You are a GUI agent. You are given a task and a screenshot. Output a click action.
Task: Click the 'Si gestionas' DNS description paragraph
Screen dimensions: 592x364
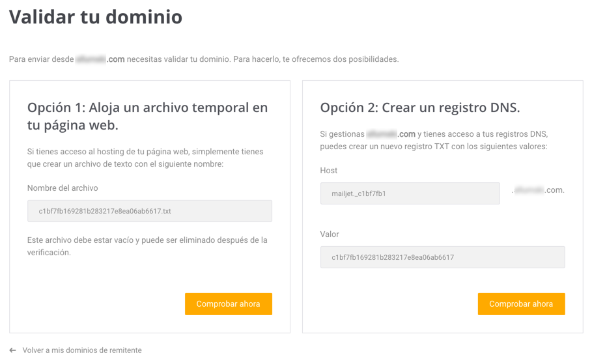point(434,140)
